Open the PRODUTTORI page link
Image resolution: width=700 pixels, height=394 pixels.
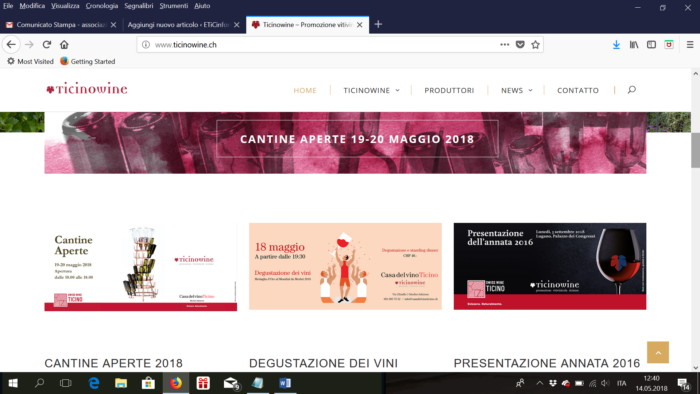point(449,90)
